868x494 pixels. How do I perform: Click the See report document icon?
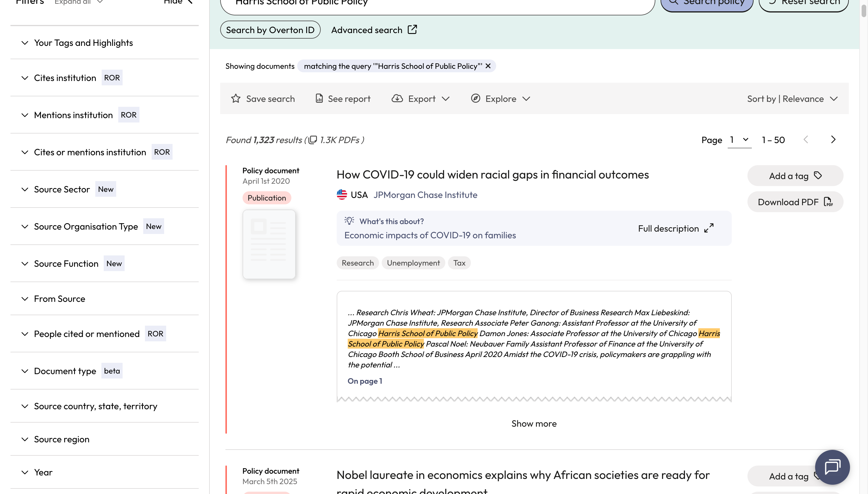coord(319,98)
